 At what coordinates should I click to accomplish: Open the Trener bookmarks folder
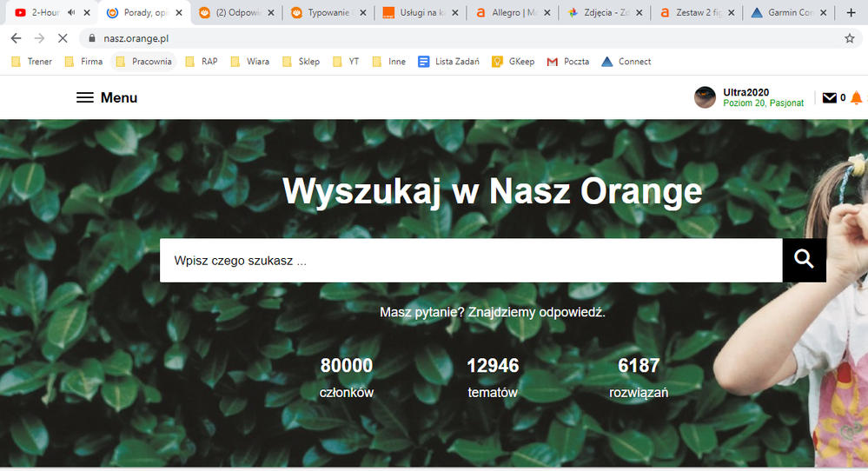(x=32, y=62)
